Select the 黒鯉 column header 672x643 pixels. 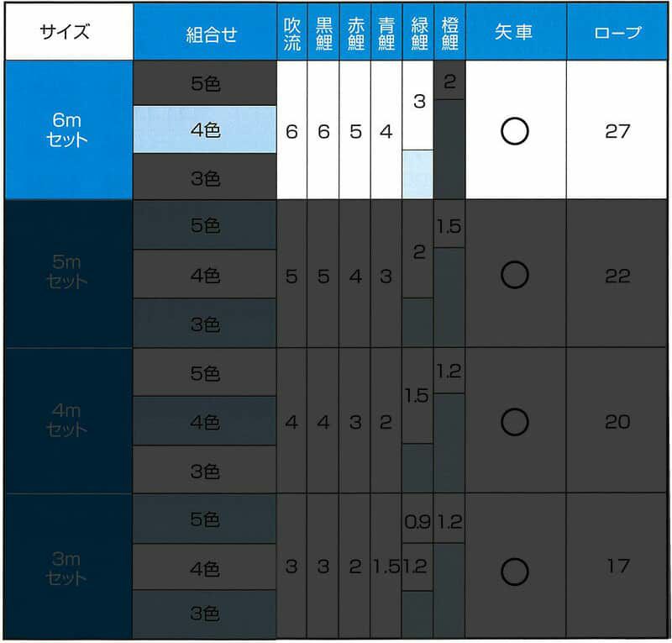click(323, 34)
